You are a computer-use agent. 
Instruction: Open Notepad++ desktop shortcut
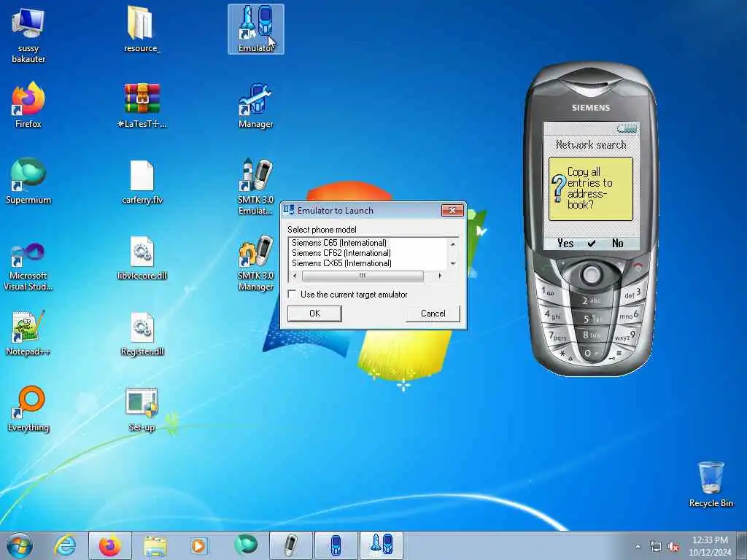click(28, 333)
